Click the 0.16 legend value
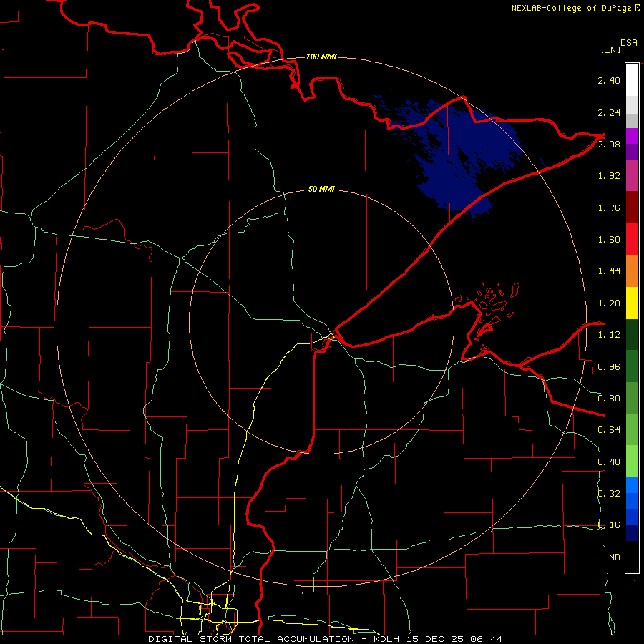 [x=609, y=525]
